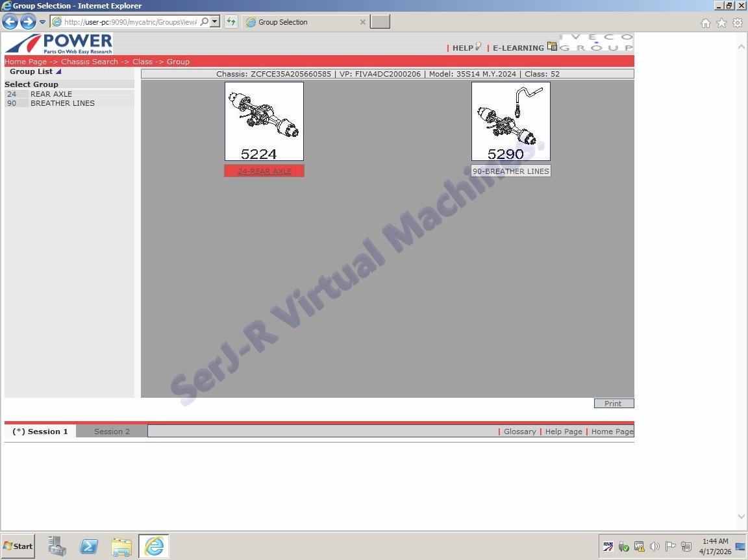748x560 pixels.
Task: Open HELP in the top header
Action: click(x=463, y=48)
